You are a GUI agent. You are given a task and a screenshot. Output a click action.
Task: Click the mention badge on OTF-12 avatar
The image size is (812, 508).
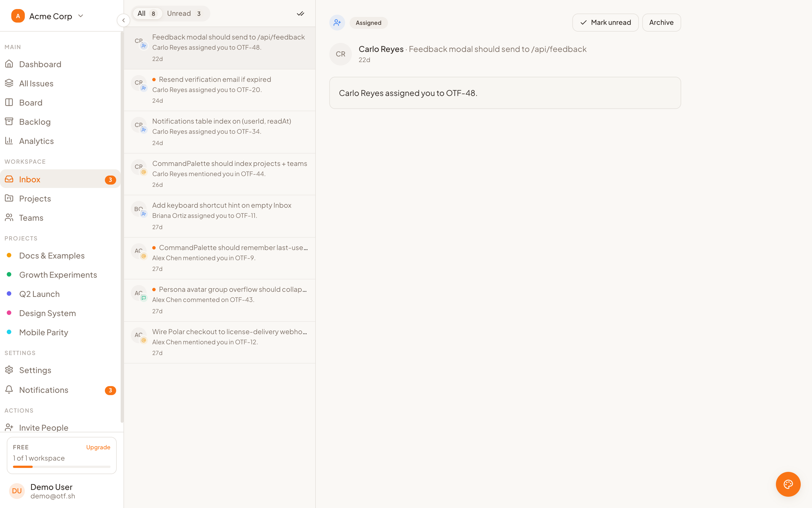[144, 340]
